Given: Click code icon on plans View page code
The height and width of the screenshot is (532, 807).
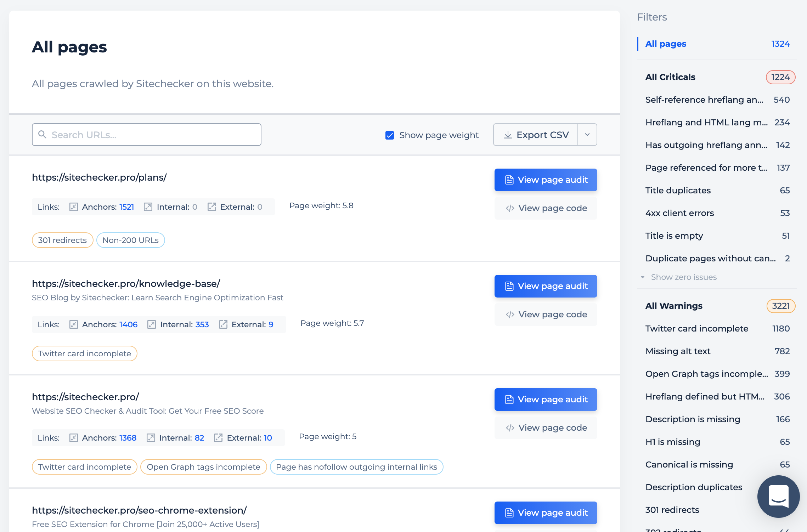Looking at the screenshot, I should click(x=510, y=208).
